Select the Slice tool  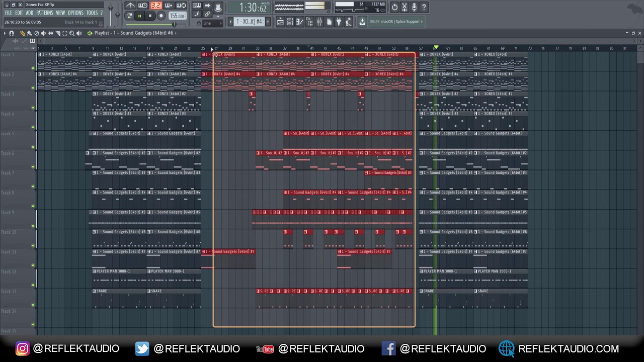(57, 33)
